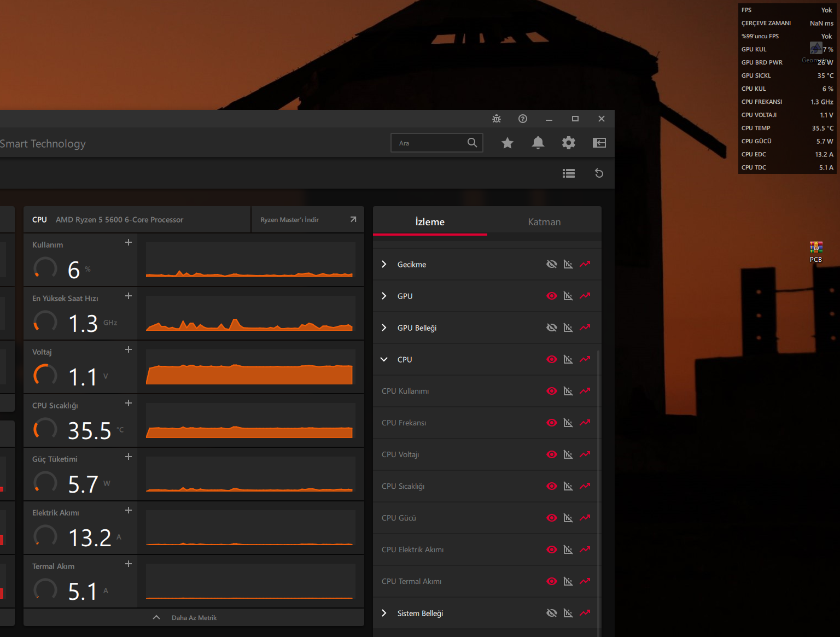The width and height of the screenshot is (840, 637).
Task: Toggle logging icon for CPU Voltajı
Action: click(x=568, y=454)
